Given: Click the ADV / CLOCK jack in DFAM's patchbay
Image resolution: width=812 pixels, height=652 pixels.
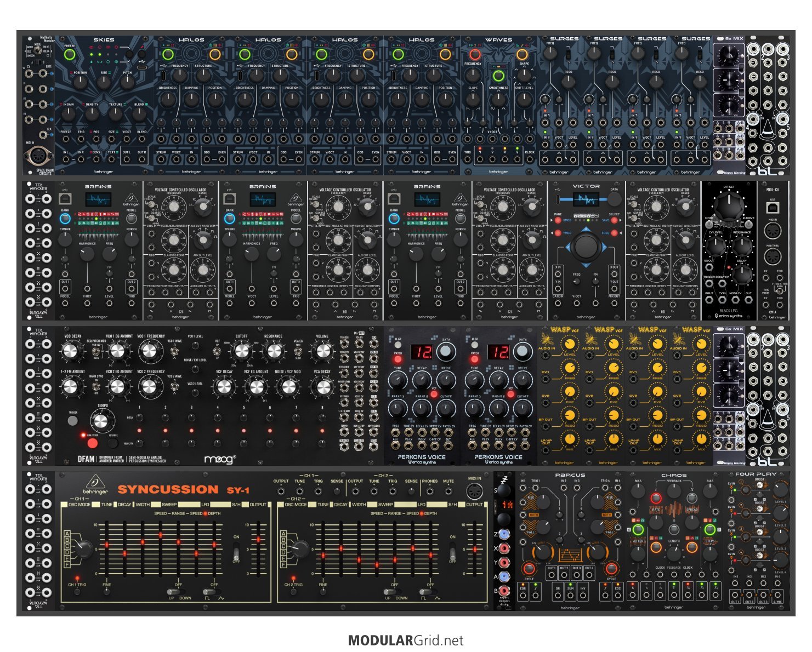Looking at the screenshot, I should [x=373, y=433].
